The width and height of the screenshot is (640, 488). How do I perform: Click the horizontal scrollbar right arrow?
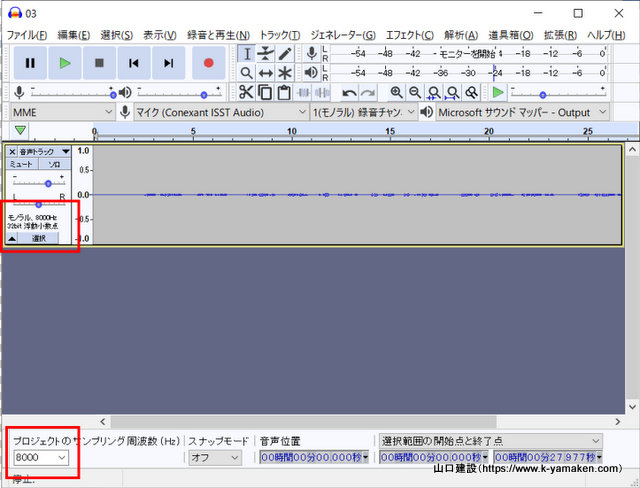[x=617, y=421]
